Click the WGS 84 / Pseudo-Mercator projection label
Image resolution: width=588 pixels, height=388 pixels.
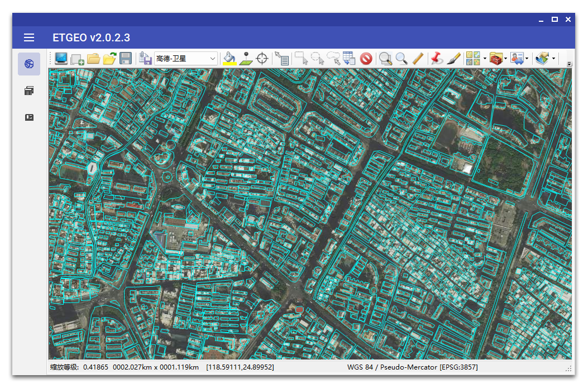412,367
